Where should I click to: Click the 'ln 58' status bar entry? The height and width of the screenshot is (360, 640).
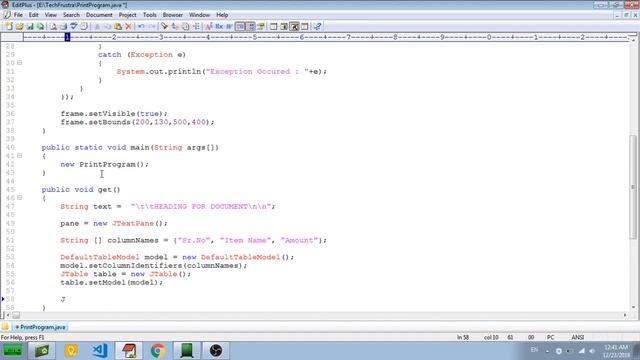(463, 338)
